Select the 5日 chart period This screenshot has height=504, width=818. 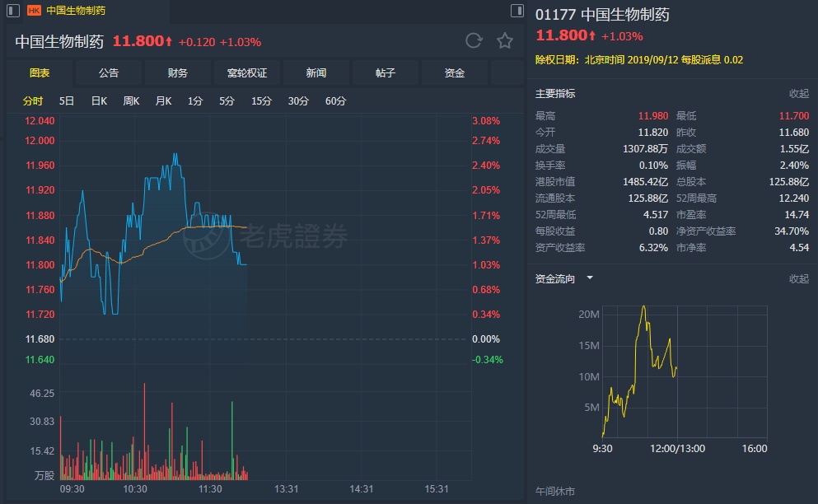pyautogui.click(x=67, y=101)
